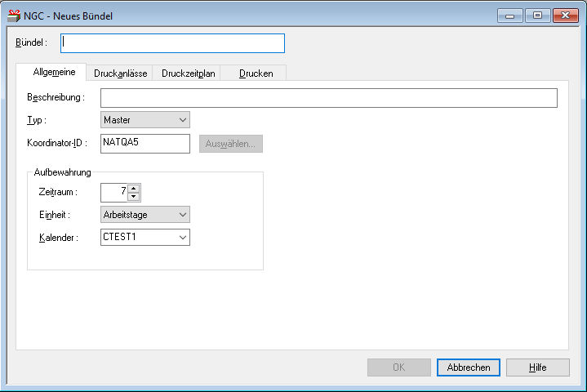Go to the Druckzeitplan tab
The image size is (587, 392).
click(188, 73)
